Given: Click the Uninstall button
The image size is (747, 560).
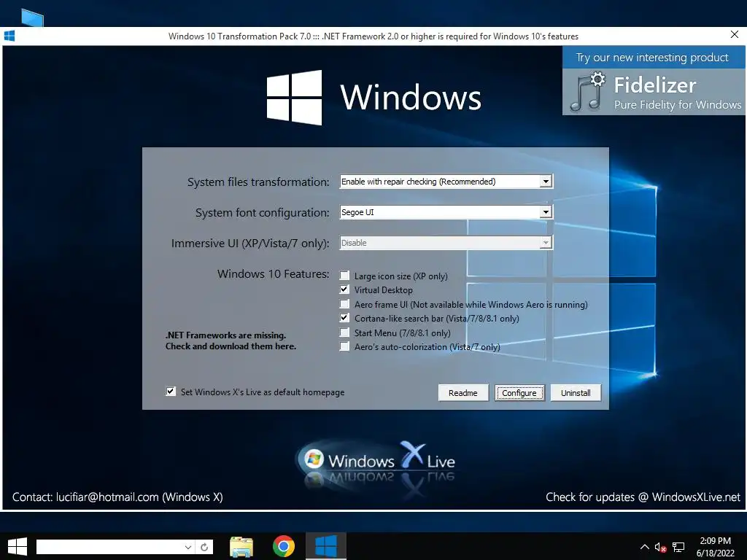Looking at the screenshot, I should click(x=576, y=393).
